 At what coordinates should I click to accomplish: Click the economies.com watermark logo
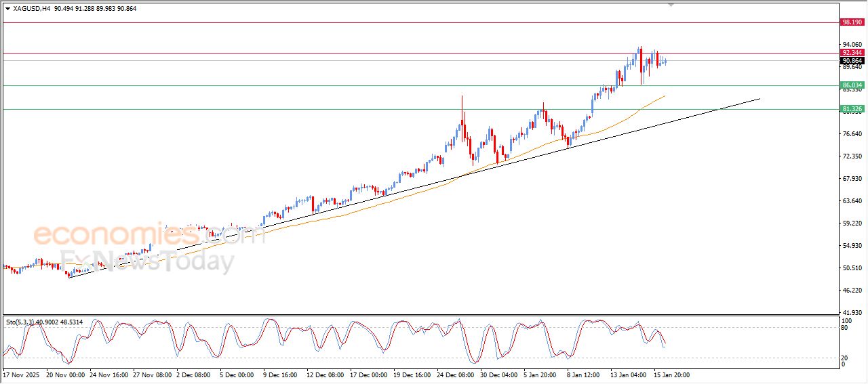click(x=148, y=236)
